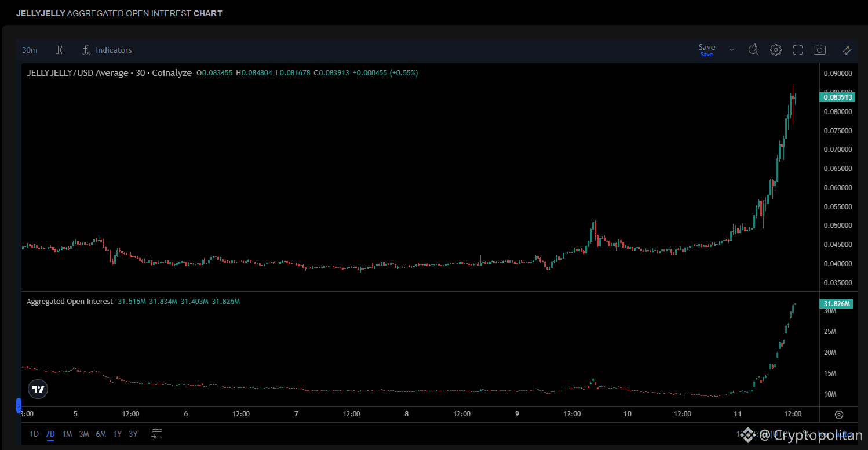
Task: Open Go to date calendar icon
Action: 156,433
